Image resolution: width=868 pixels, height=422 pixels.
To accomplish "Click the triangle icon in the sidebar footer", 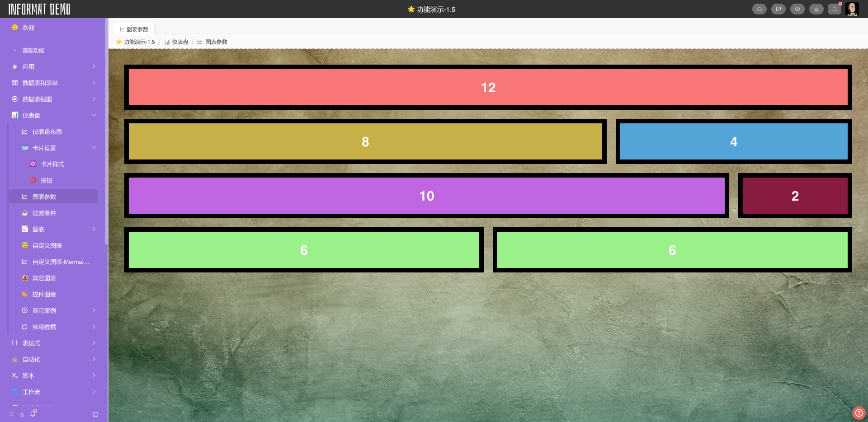I will coord(22,414).
